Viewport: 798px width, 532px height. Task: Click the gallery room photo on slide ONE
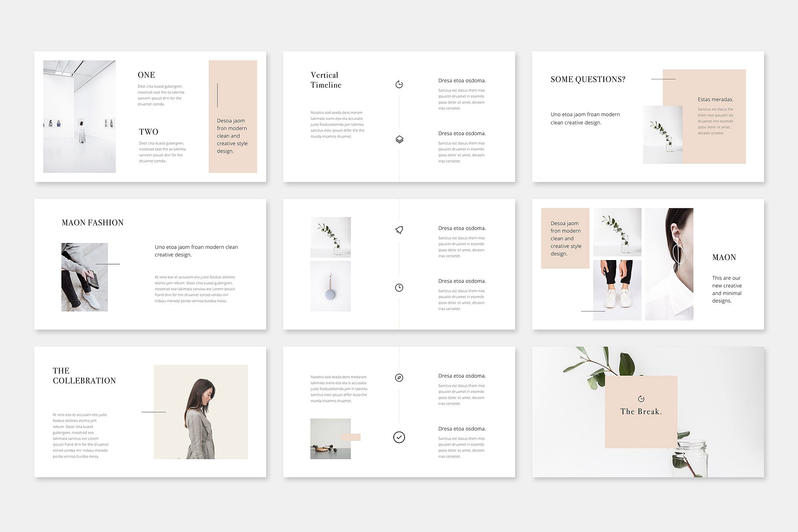[79, 116]
